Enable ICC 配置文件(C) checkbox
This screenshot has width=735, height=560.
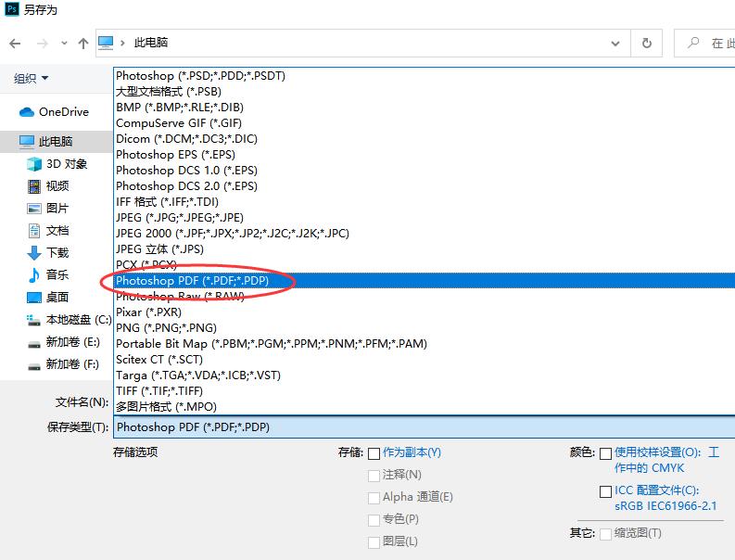click(x=605, y=491)
